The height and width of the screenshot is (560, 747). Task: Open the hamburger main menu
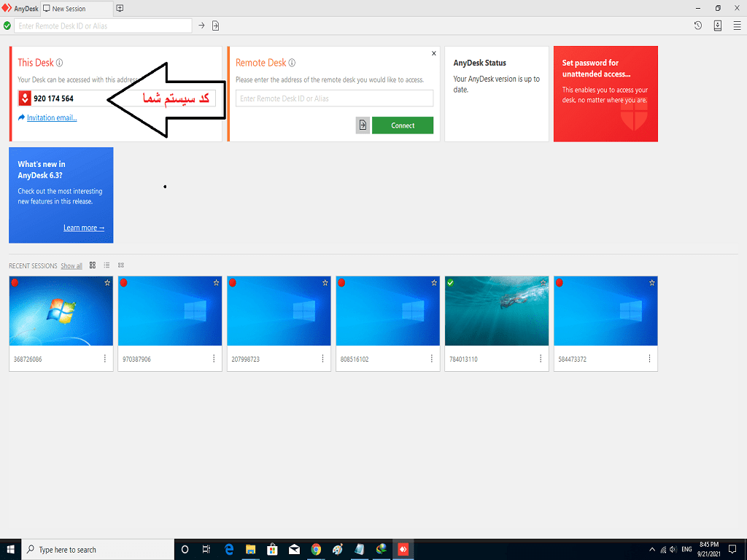pos(737,26)
